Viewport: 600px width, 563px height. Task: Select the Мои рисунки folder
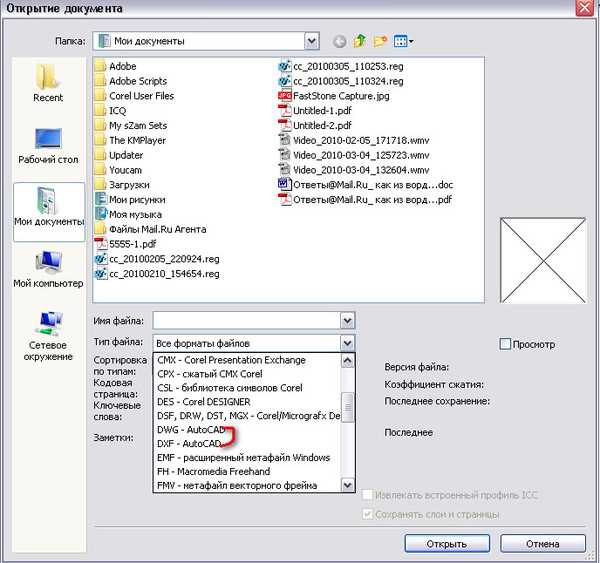pyautogui.click(x=130, y=200)
